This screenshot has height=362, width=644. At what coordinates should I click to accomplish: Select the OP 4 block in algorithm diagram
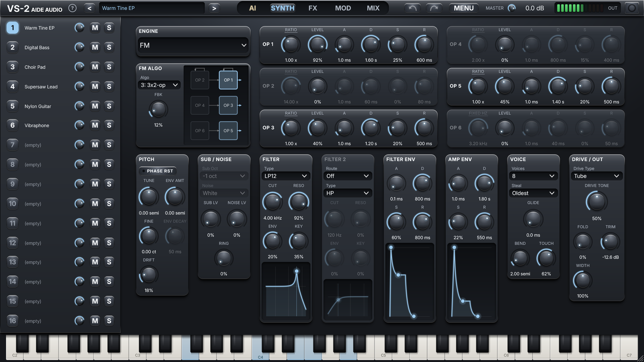[x=200, y=105]
